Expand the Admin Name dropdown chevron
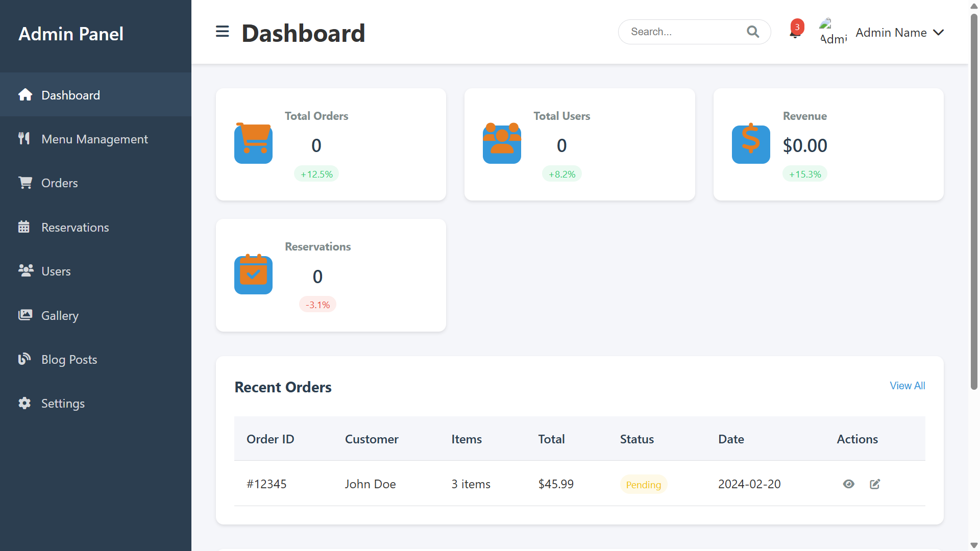980x551 pixels. (938, 32)
